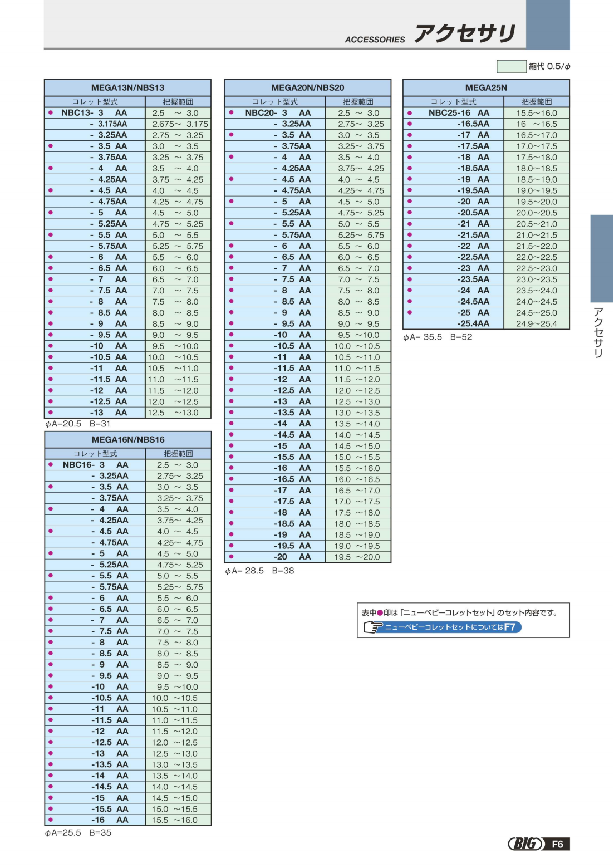Click the vertical アクセサリ side tab

tap(598, 332)
